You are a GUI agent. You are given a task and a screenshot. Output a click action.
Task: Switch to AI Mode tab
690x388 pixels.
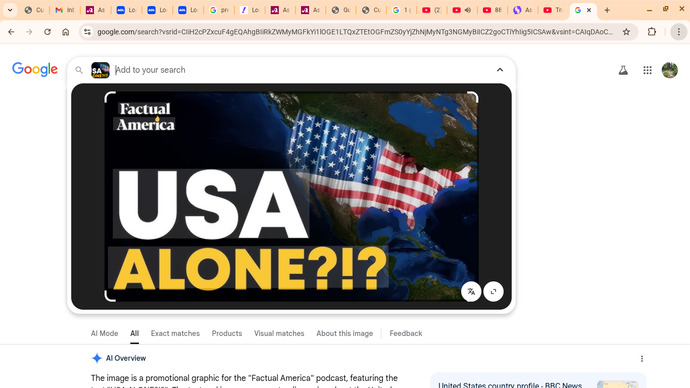(x=104, y=333)
